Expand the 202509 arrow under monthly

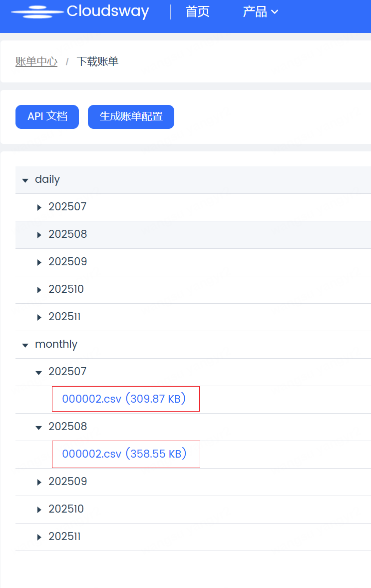point(39,482)
